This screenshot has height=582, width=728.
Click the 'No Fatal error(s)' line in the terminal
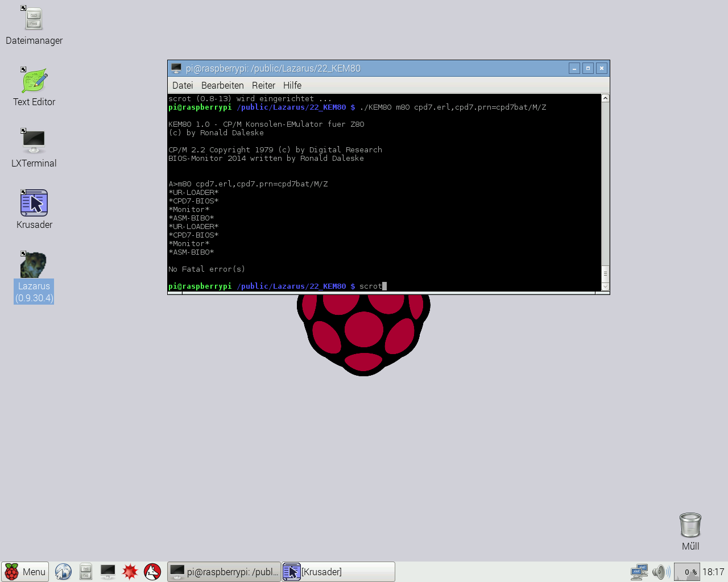[206, 269]
